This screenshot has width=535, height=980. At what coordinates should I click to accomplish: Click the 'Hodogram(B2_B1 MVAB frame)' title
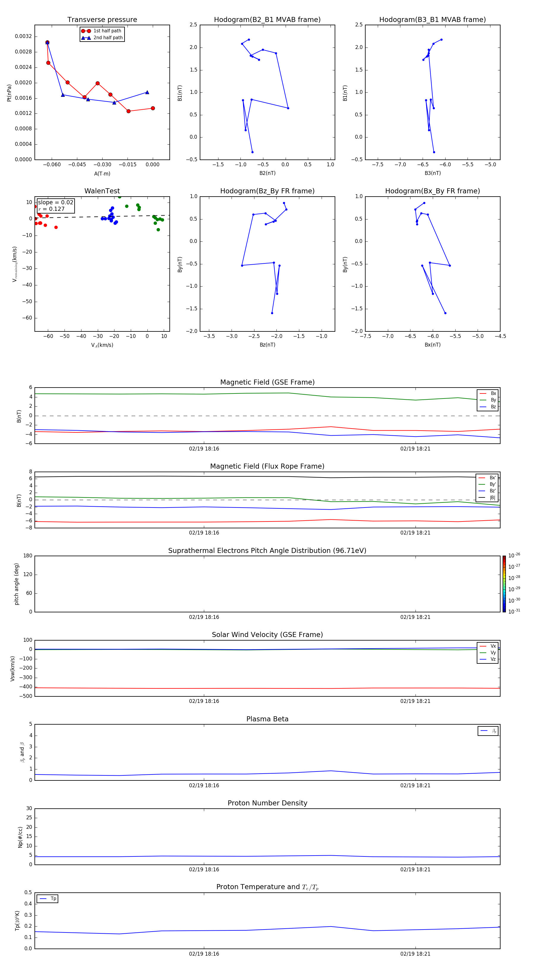tap(267, 20)
